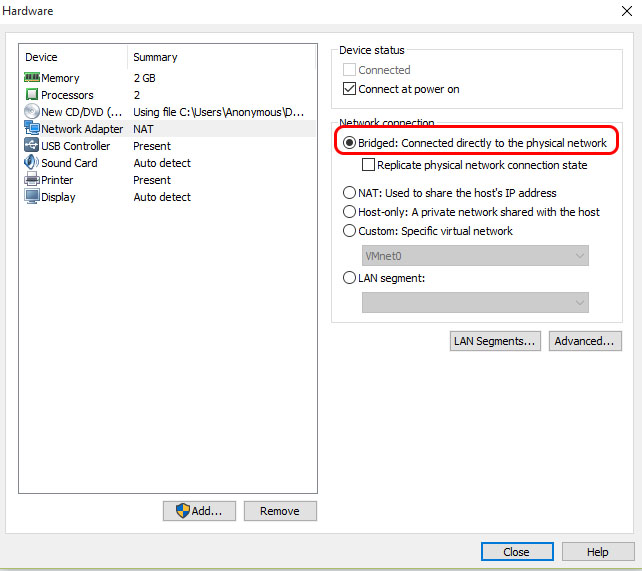Image resolution: width=642 pixels, height=571 pixels.
Task: Click the Network Adapter icon
Action: 31,129
